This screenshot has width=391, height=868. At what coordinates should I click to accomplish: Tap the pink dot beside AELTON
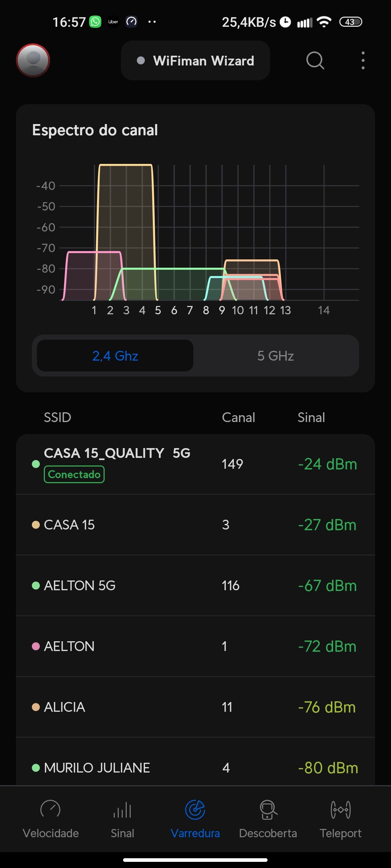point(36,646)
